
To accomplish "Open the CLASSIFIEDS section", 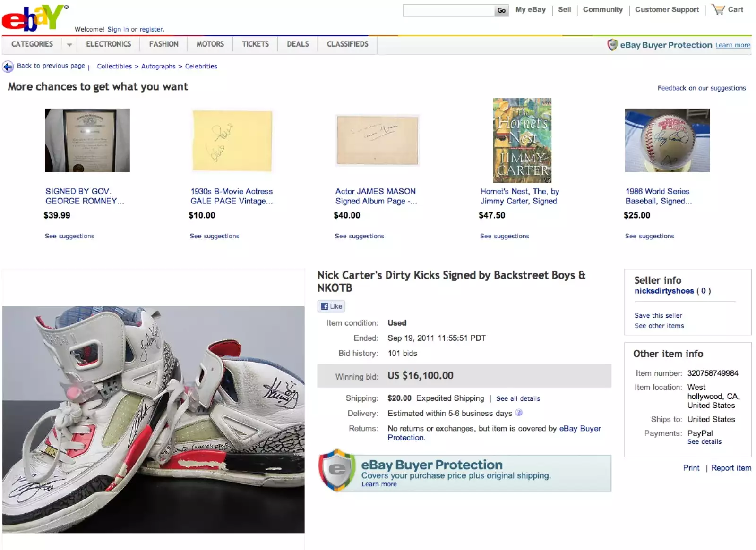I will pyautogui.click(x=347, y=44).
